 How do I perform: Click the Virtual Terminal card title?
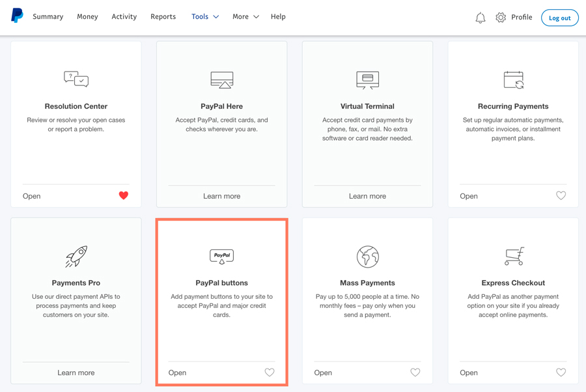367,106
